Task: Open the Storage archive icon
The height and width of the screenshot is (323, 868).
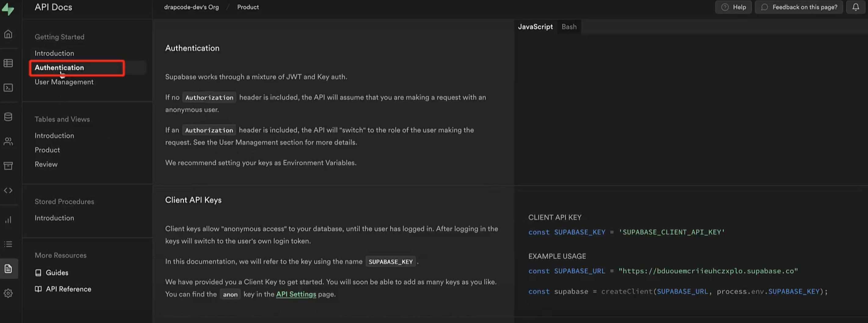Action: click(x=8, y=166)
